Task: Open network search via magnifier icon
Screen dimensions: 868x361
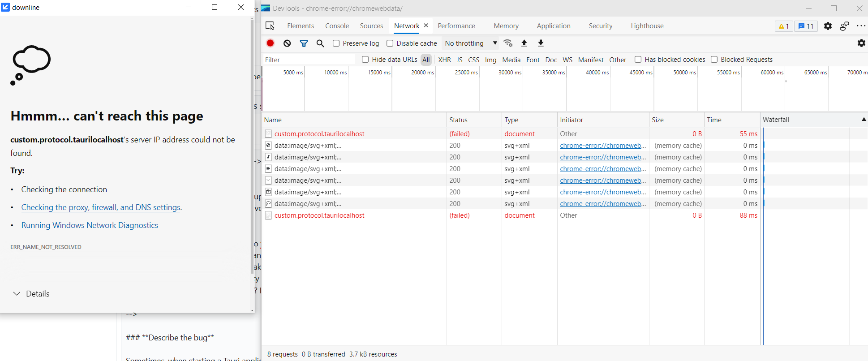Action: click(320, 43)
